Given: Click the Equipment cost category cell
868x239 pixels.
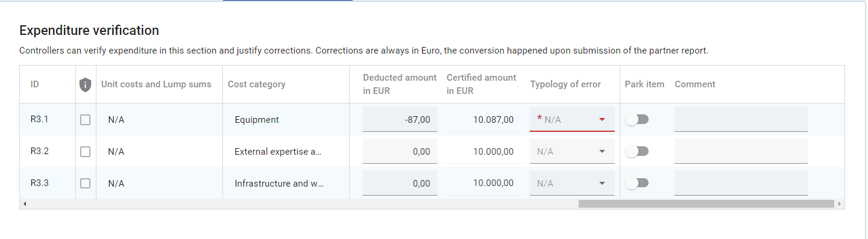Looking at the screenshot, I should [x=257, y=120].
